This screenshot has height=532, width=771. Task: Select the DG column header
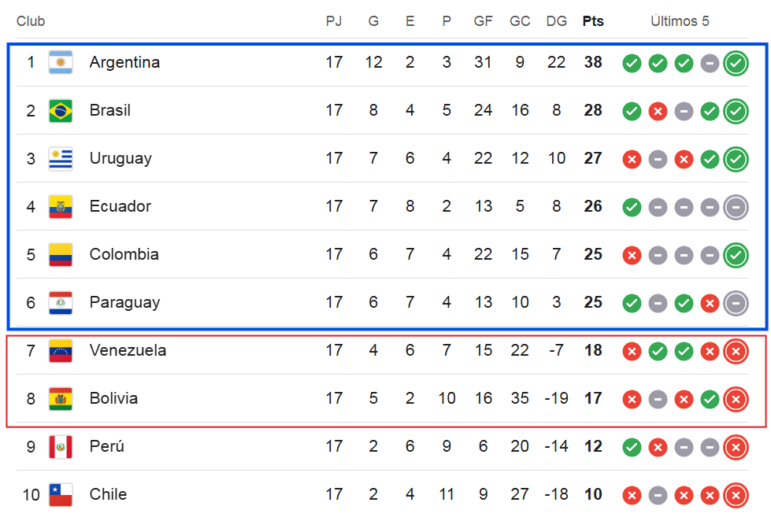(557, 21)
